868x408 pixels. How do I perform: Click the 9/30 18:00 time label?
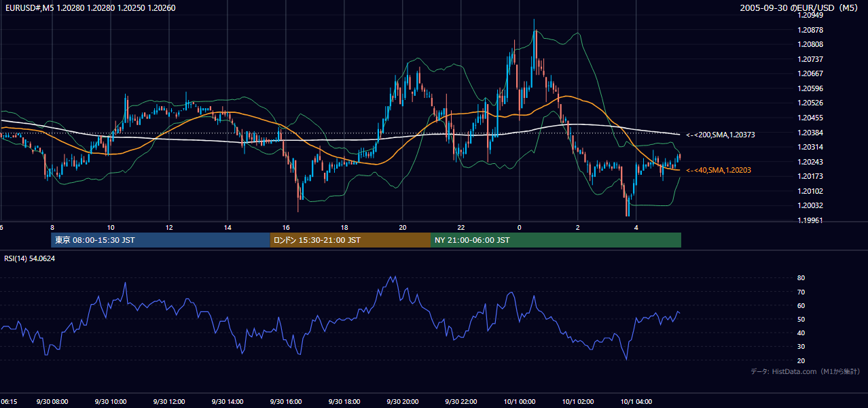tap(344, 402)
